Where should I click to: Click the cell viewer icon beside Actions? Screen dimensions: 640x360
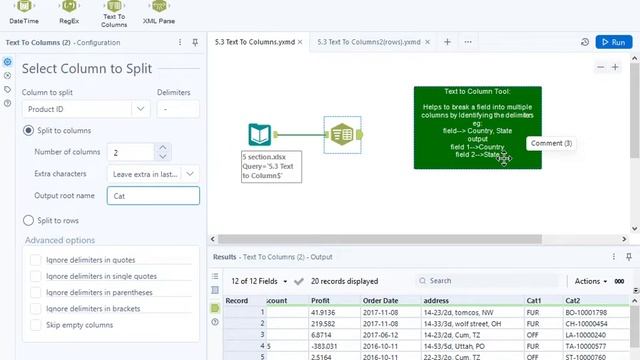pos(619,281)
